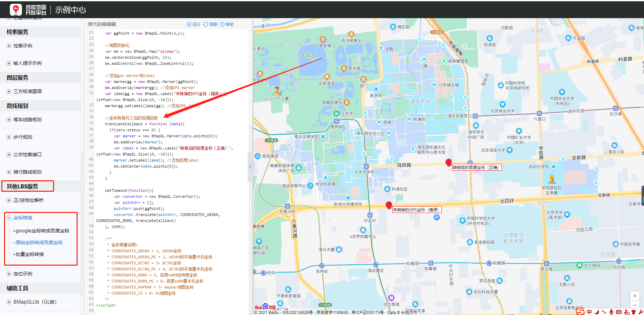Click the 圆明园 subway station icon
Image resolution: width=644 pixels, height=315 pixels.
[337, 121]
